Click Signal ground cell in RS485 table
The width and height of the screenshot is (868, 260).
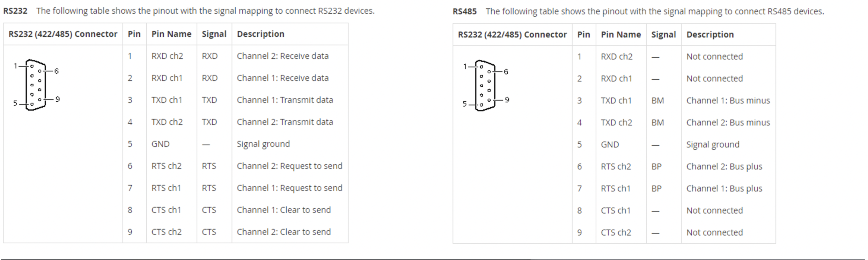713,145
